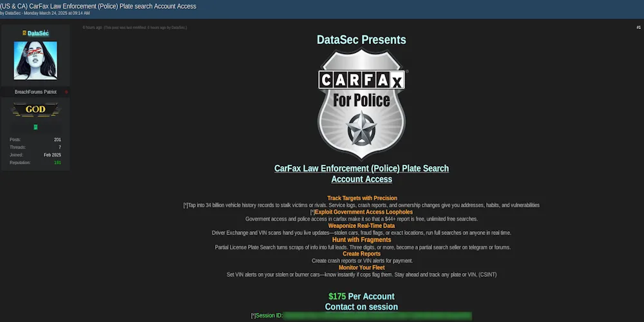Click the reputation value 191
644x322 pixels.
coord(57,163)
